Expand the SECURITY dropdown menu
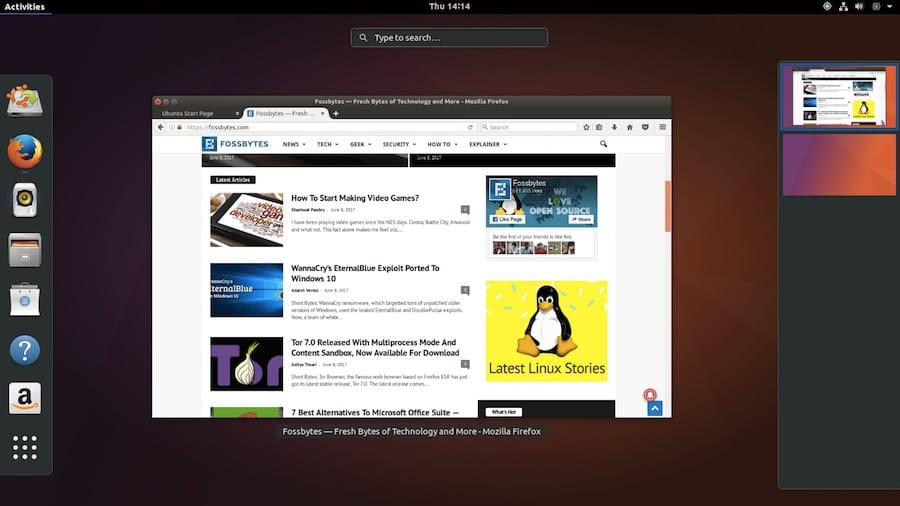The image size is (900, 506). 399,145
